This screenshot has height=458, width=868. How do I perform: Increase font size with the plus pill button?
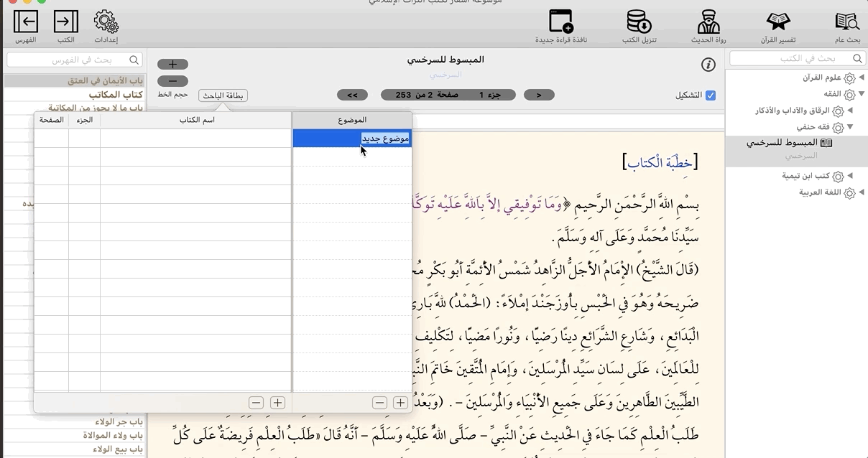(172, 64)
